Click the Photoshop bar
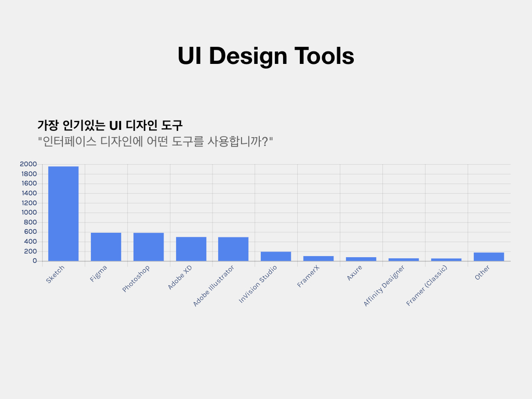Image resolution: width=532 pixels, height=399 pixels. point(149,247)
